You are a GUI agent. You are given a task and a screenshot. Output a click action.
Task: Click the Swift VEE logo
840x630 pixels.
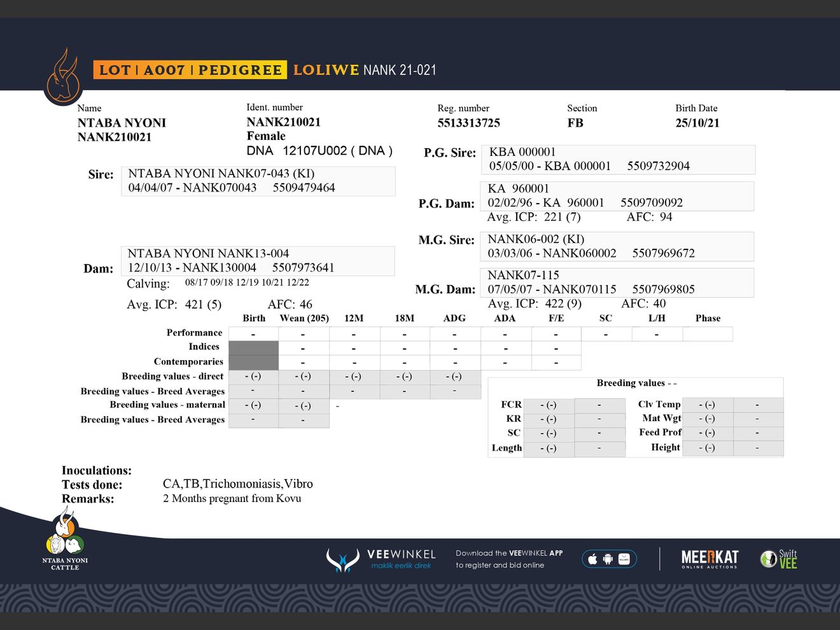(779, 559)
